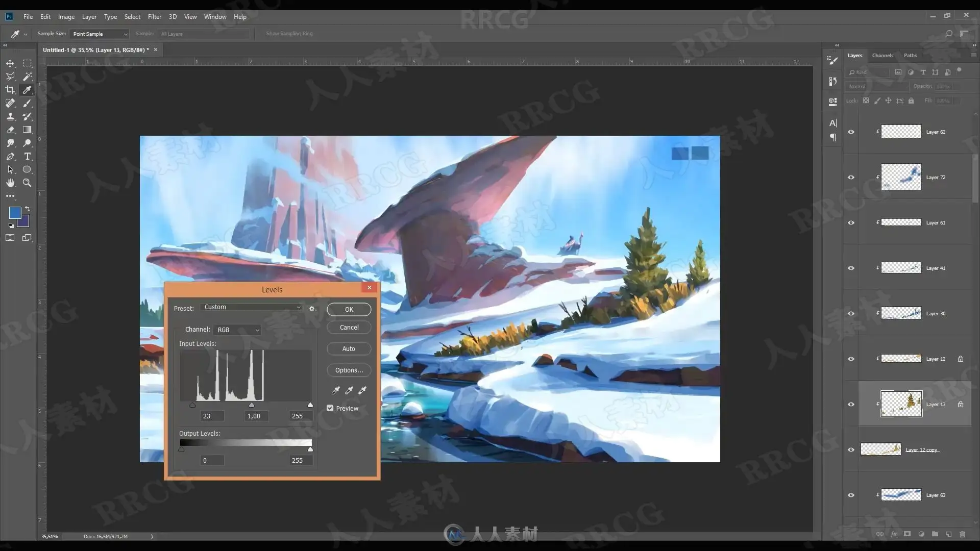The width and height of the screenshot is (980, 551).
Task: Close the Levels dialog
Action: point(370,288)
